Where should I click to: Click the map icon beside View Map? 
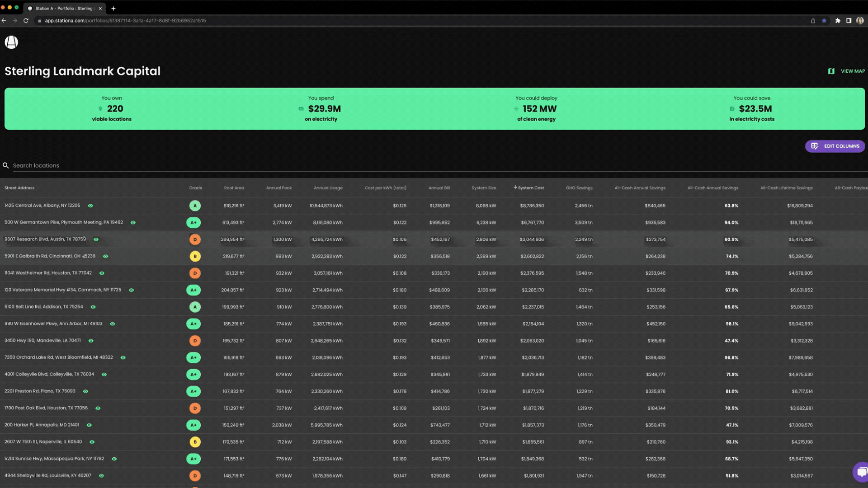831,71
